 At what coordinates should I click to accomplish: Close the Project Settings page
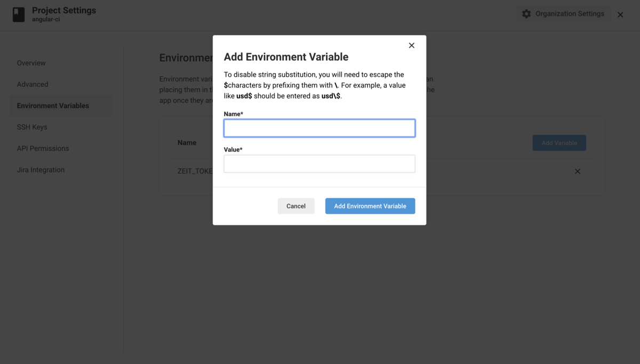[620, 15]
